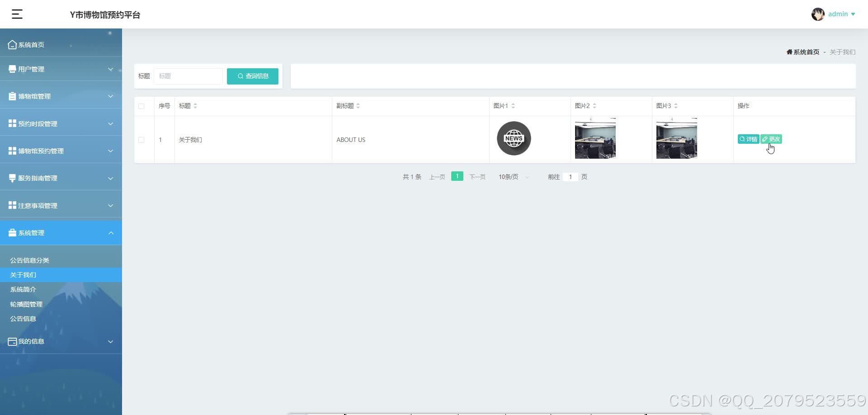This screenshot has height=415, width=868.
Task: Sort by 图片2 column arrows
Action: coord(594,106)
